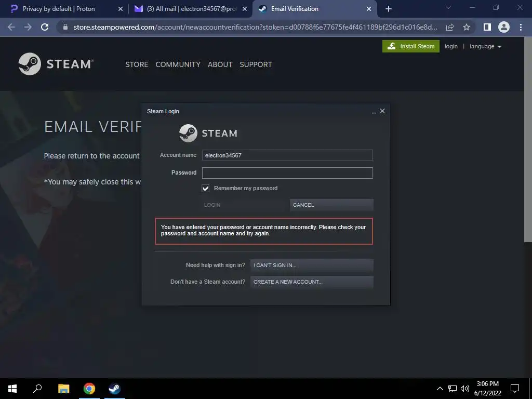Click the incorrect password error message
The image size is (532, 399).
[x=263, y=231]
